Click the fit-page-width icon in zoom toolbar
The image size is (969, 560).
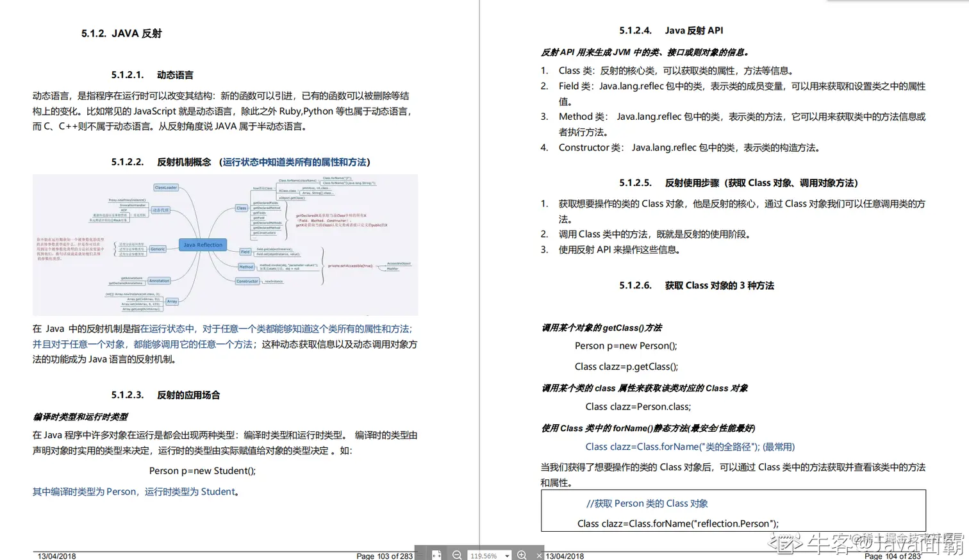tap(436, 555)
